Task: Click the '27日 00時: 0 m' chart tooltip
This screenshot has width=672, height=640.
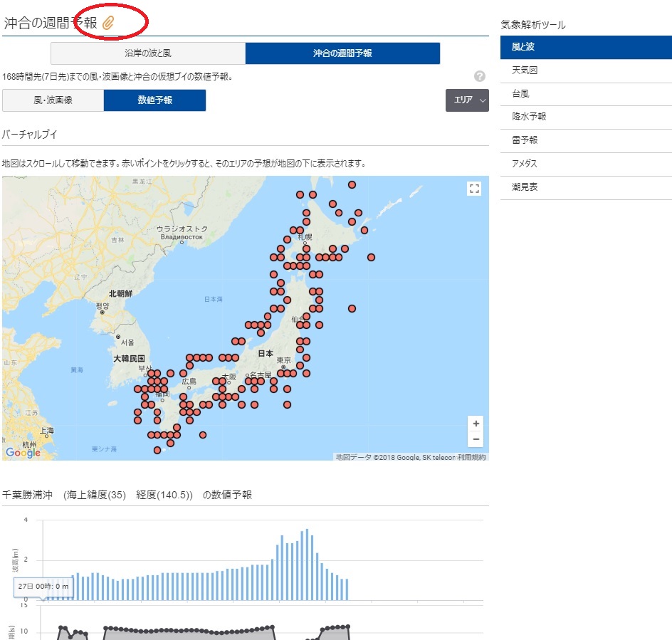Action: [43, 587]
